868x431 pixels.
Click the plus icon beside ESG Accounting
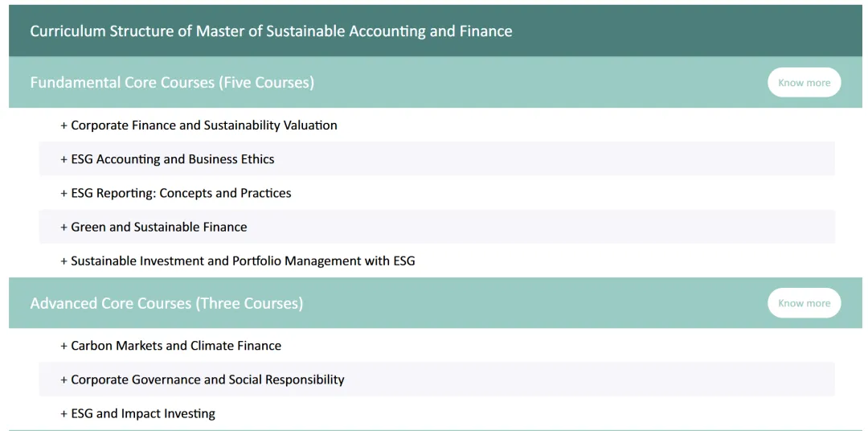tap(63, 159)
